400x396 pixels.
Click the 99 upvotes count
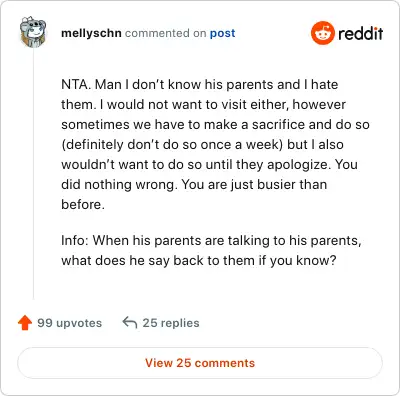coord(69,323)
